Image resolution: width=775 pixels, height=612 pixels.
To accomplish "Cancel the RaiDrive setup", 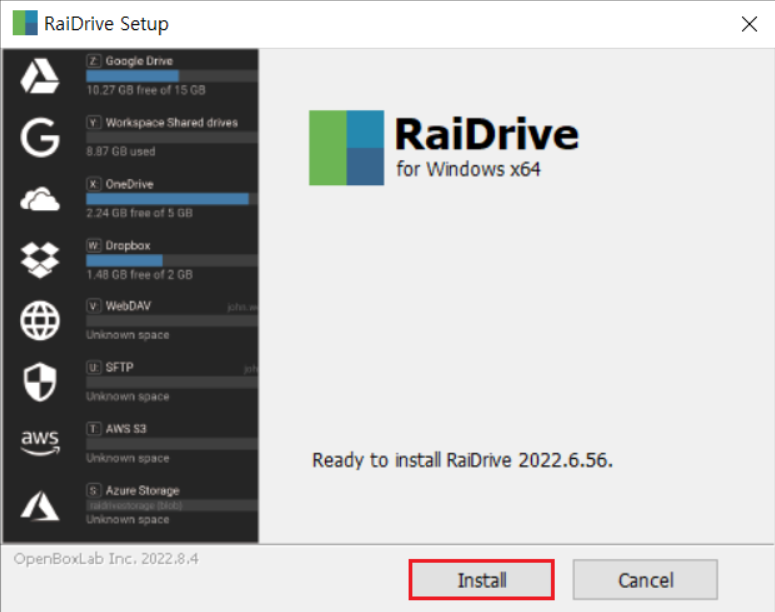I will (645, 580).
